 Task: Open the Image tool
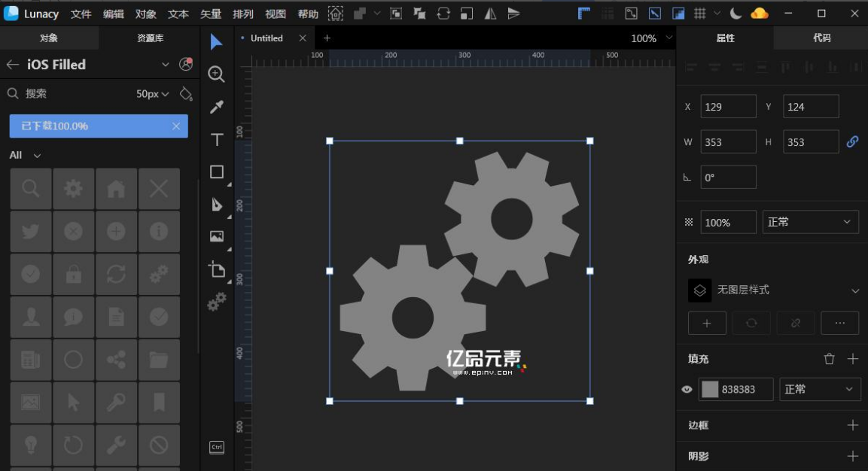(x=216, y=236)
